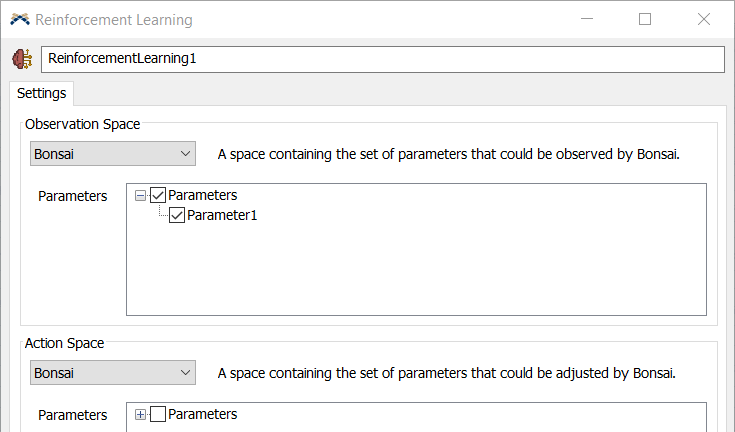Uncheck the Observation Space Parameters checkbox
The height and width of the screenshot is (432, 735).
click(158, 195)
